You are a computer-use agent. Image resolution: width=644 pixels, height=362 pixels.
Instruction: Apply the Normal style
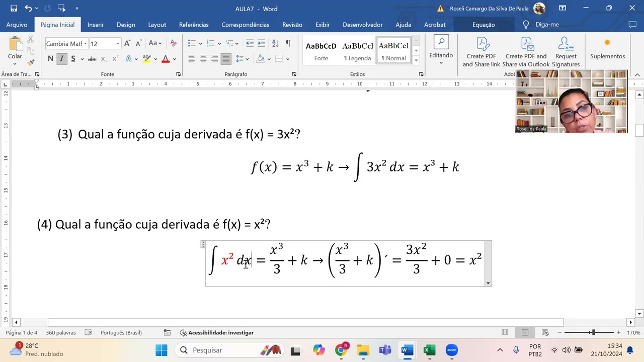393,51
